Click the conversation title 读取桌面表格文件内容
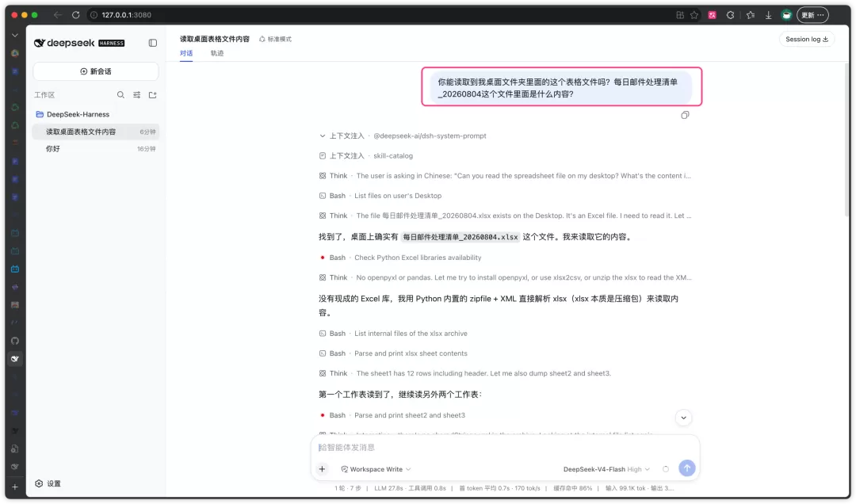856x504 pixels. [215, 39]
